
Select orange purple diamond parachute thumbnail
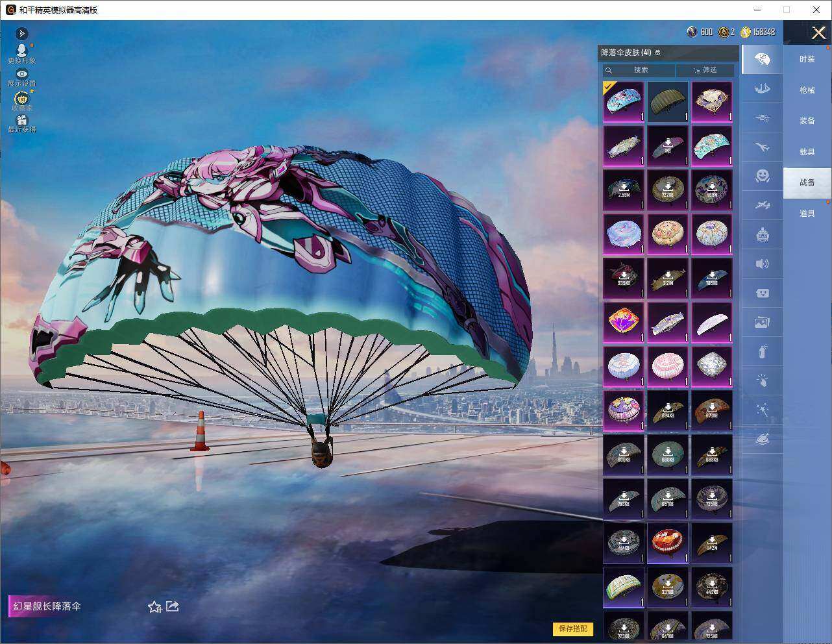pyautogui.click(x=624, y=322)
